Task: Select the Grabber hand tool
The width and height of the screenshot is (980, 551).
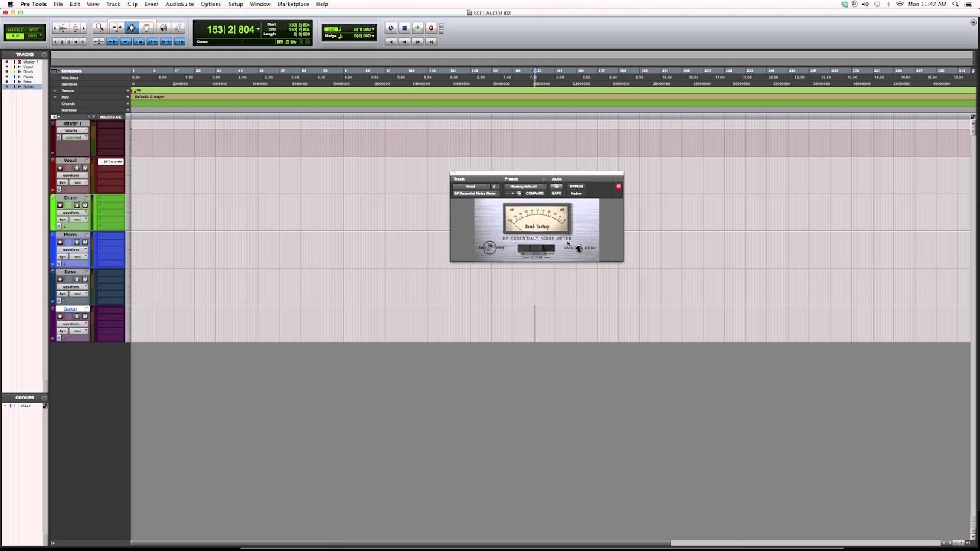Action: pos(146,28)
